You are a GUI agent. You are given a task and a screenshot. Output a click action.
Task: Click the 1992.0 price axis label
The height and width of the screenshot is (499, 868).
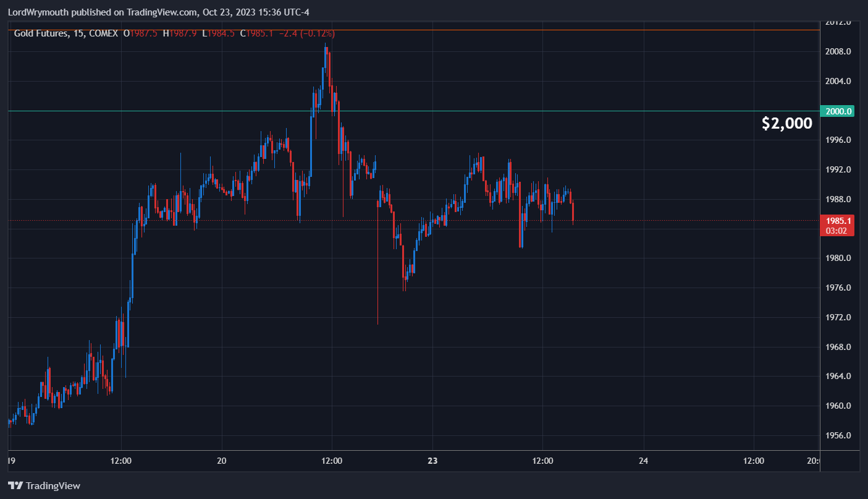tap(838, 169)
